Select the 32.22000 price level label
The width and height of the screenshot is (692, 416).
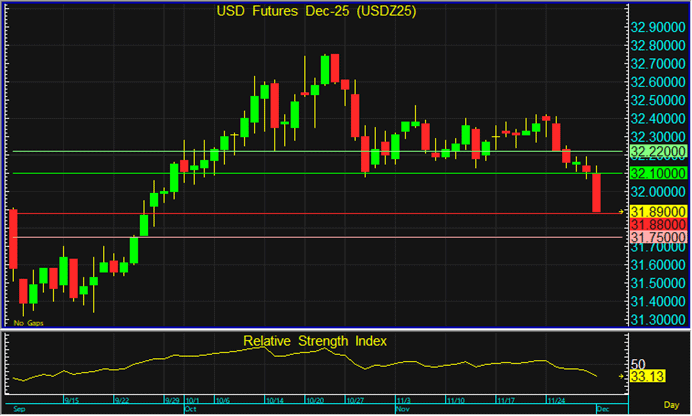pos(657,152)
